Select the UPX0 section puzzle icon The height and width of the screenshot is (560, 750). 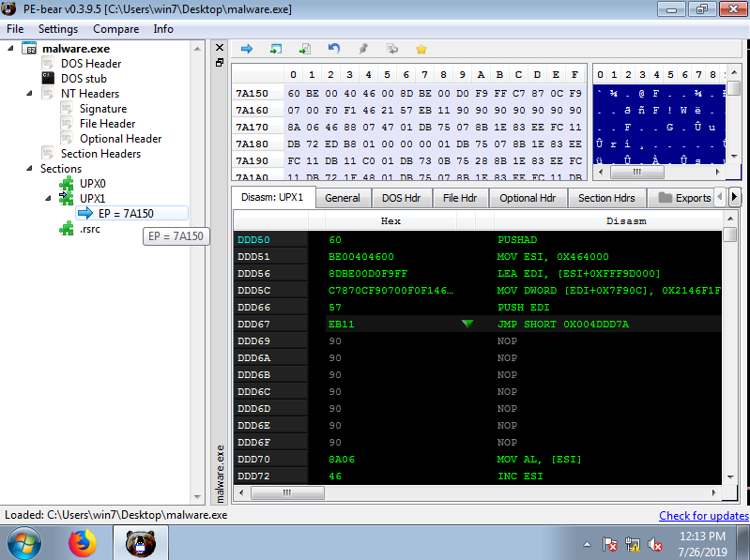click(x=66, y=184)
